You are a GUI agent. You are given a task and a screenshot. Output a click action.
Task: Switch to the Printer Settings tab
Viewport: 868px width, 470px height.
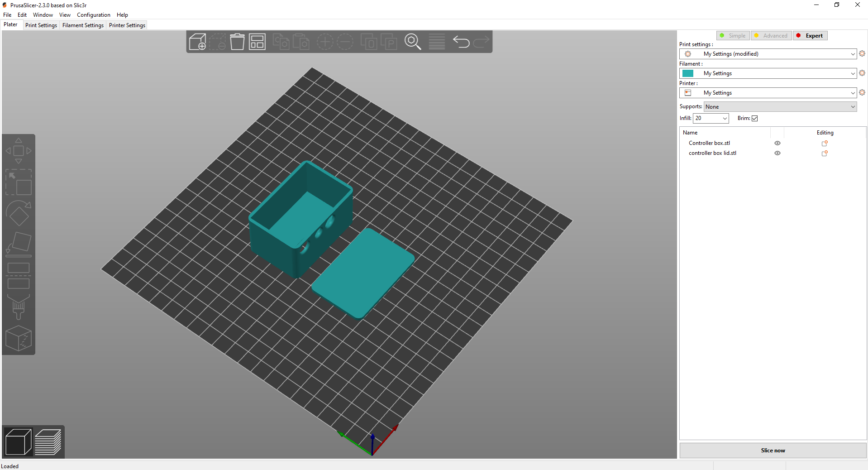click(127, 25)
